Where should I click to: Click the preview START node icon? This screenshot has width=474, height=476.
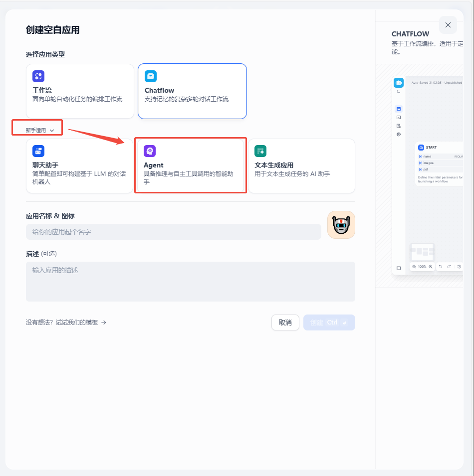(x=421, y=148)
